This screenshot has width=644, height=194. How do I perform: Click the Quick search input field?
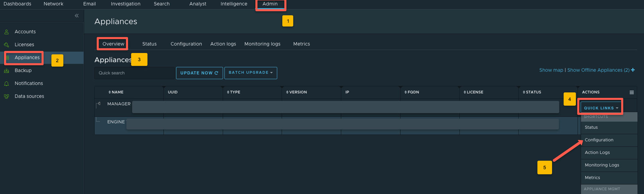tap(135, 73)
